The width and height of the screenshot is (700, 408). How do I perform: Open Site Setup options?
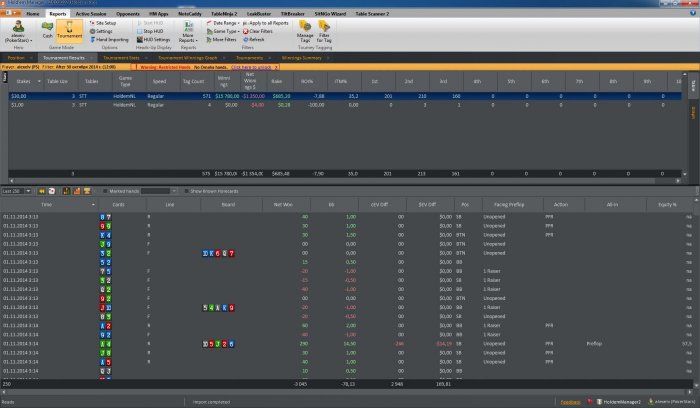(x=103, y=23)
